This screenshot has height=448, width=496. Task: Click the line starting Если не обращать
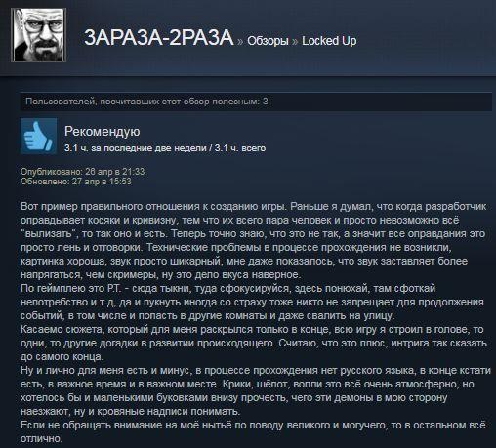253,425
